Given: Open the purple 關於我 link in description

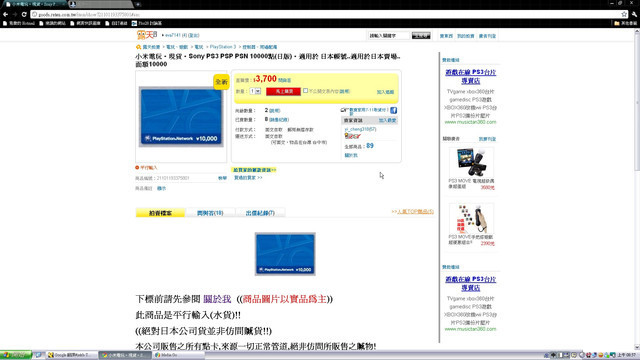Looking at the screenshot, I should 217,299.
